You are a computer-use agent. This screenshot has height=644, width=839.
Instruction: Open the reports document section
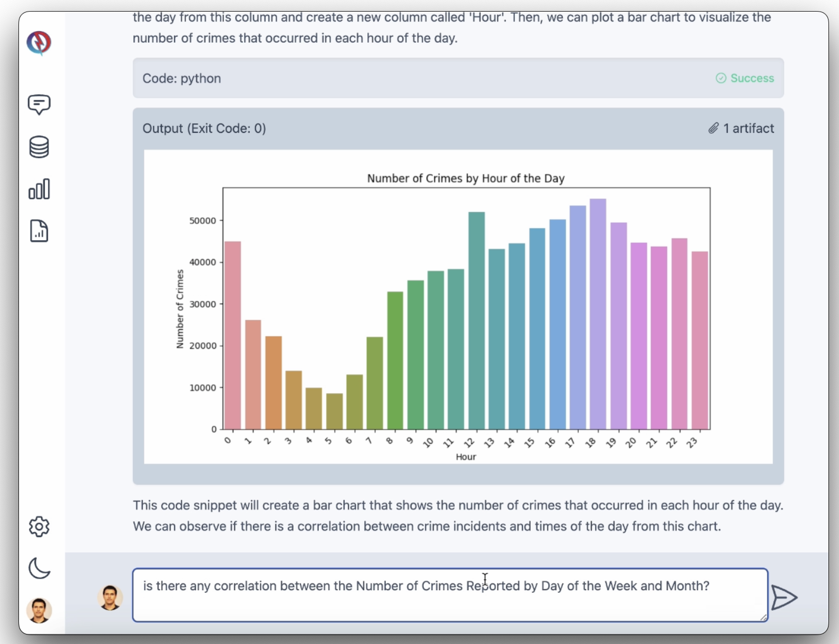tap(39, 231)
